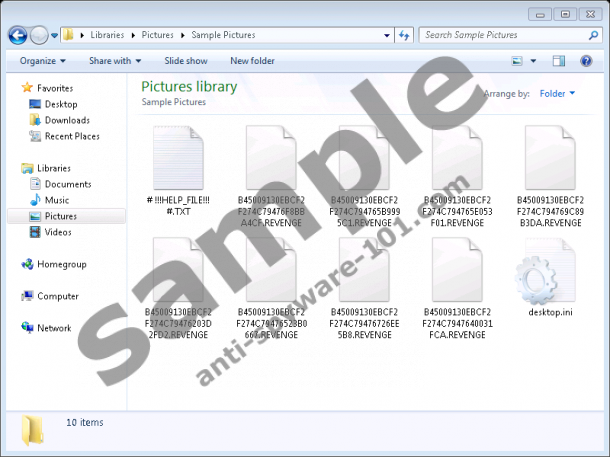The image size is (610, 457).
Task: Click the Back navigation arrow button
Action: click(x=17, y=35)
